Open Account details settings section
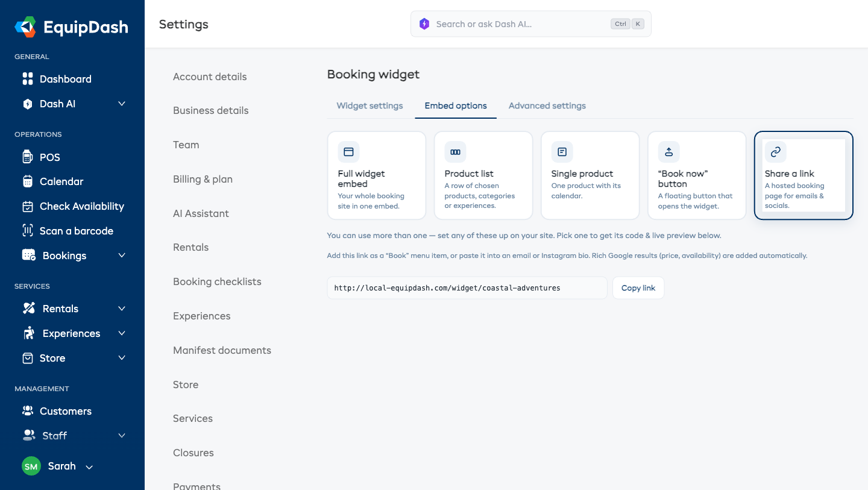Viewport: 868px width, 490px height. [210, 77]
